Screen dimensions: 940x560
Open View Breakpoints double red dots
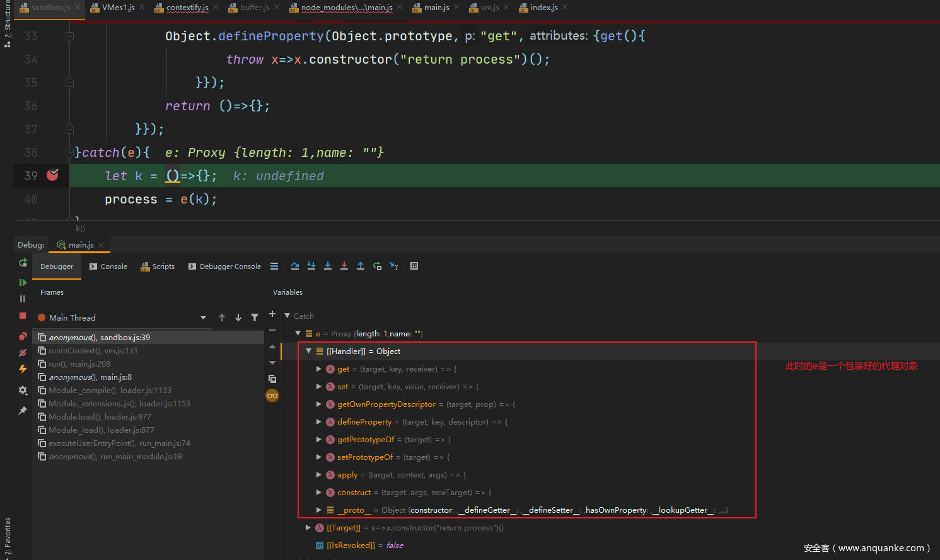tap(23, 336)
